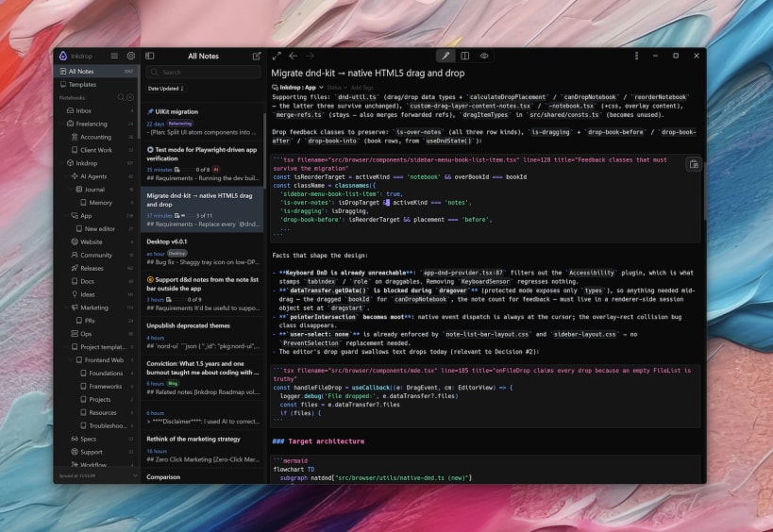Open the New editor notebook
773x532 pixels.
click(96, 229)
